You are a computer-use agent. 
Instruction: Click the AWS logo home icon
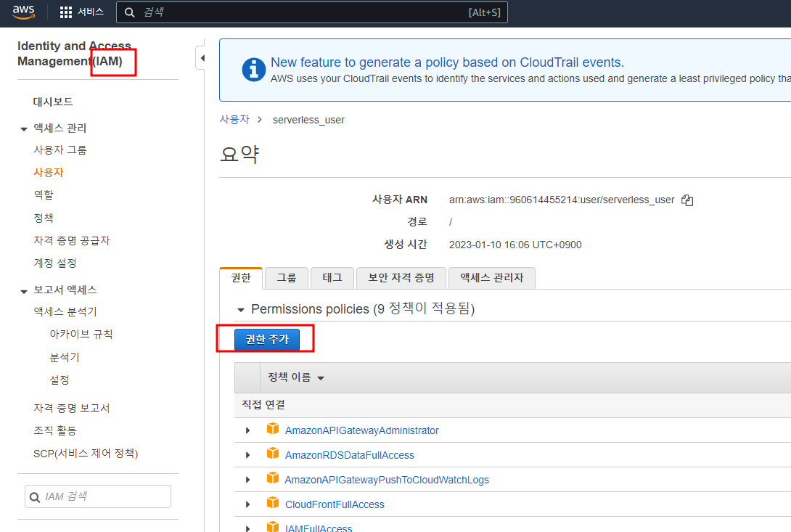(24, 12)
